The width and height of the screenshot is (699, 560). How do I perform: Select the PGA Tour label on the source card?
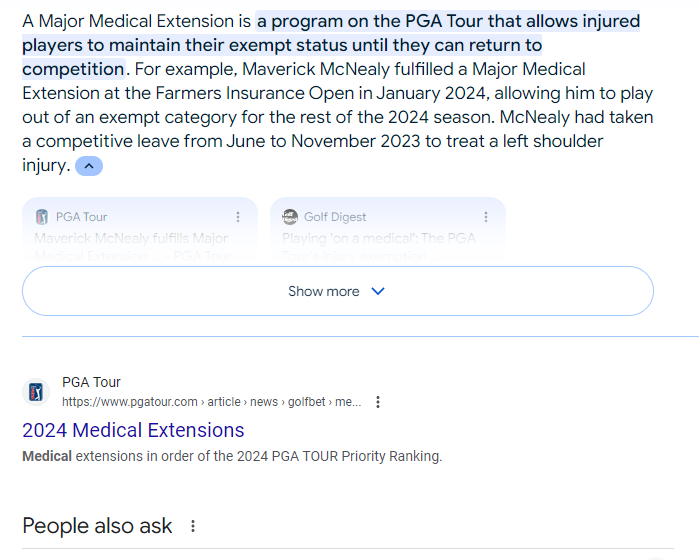[x=82, y=217]
